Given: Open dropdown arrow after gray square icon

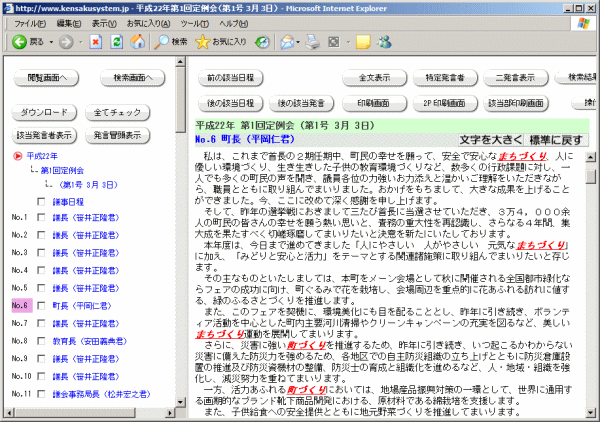Looking at the screenshot, I should click(348, 42).
